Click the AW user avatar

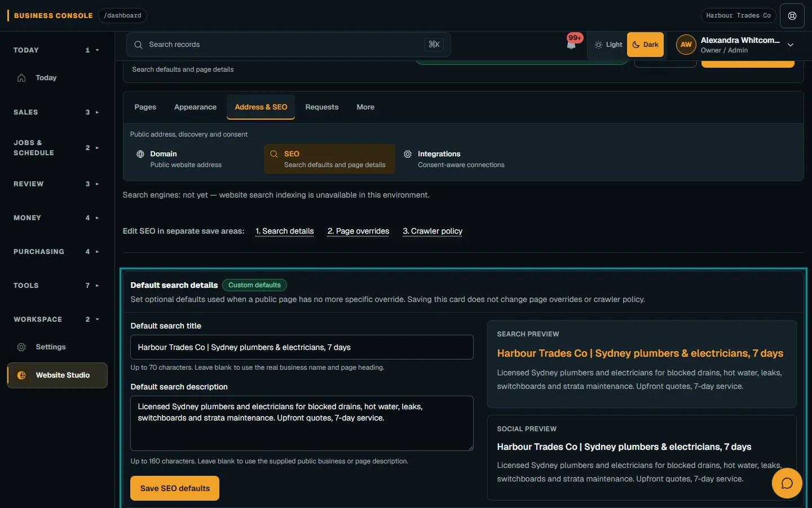tap(686, 45)
